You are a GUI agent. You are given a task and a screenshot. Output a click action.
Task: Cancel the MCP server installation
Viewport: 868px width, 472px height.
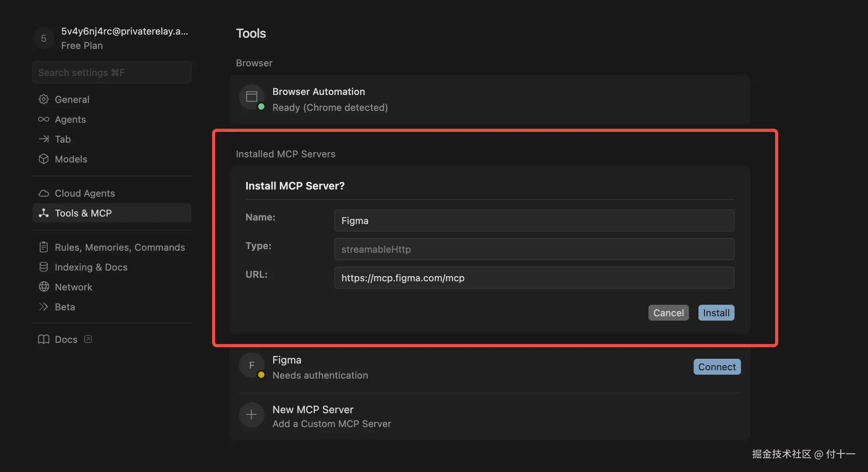[x=668, y=313]
